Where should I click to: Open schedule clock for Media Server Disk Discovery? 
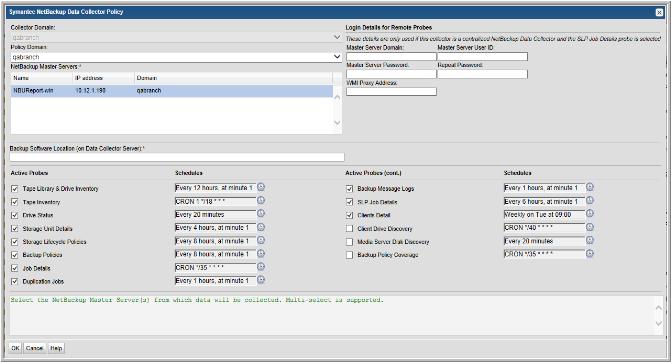(x=590, y=240)
